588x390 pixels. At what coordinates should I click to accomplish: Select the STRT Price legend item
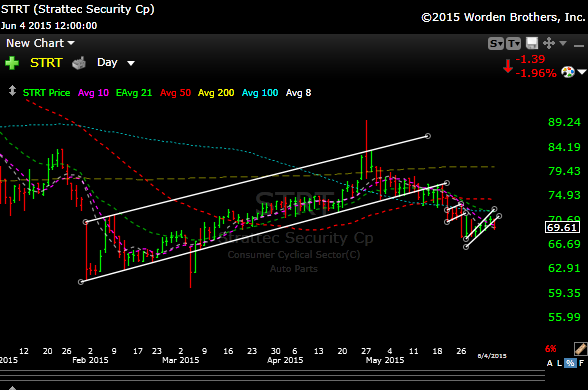[x=46, y=93]
